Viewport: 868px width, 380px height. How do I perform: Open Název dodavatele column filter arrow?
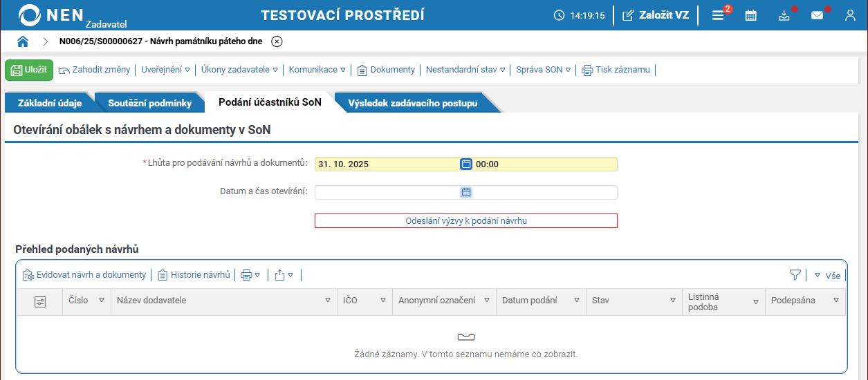pos(328,301)
